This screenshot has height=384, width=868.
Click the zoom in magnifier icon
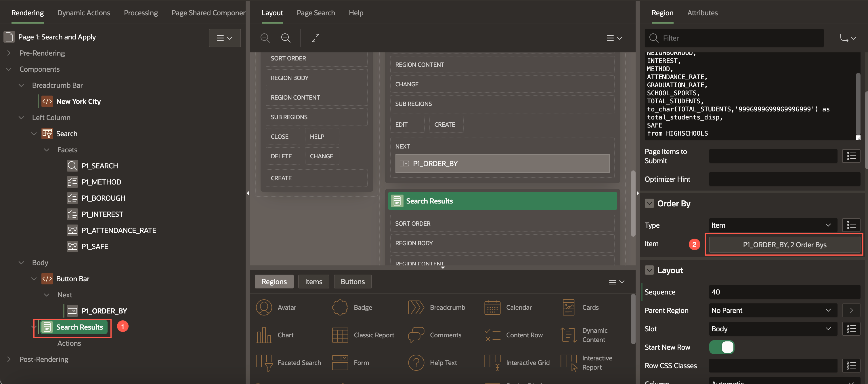point(286,38)
